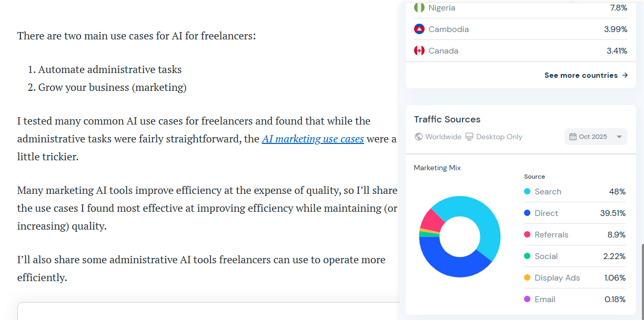The image size is (644, 320).
Task: Open the AI marketing use cases link
Action: point(313,139)
